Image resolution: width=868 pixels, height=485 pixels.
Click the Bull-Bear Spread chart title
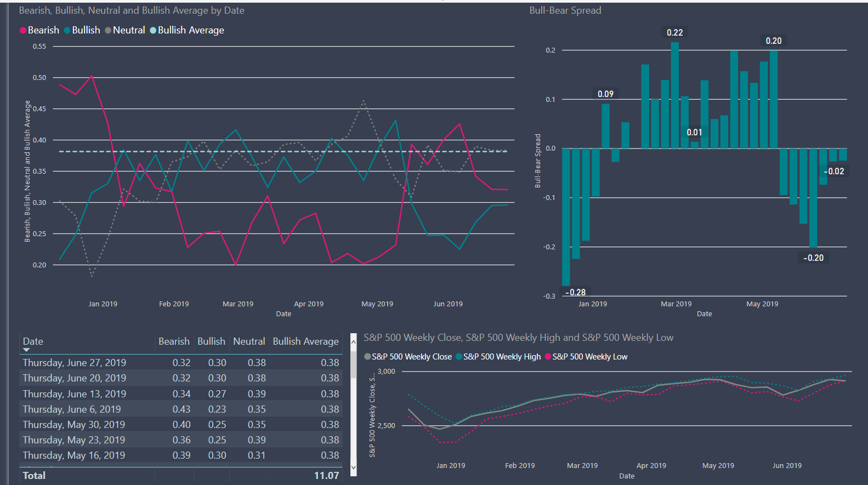[565, 10]
